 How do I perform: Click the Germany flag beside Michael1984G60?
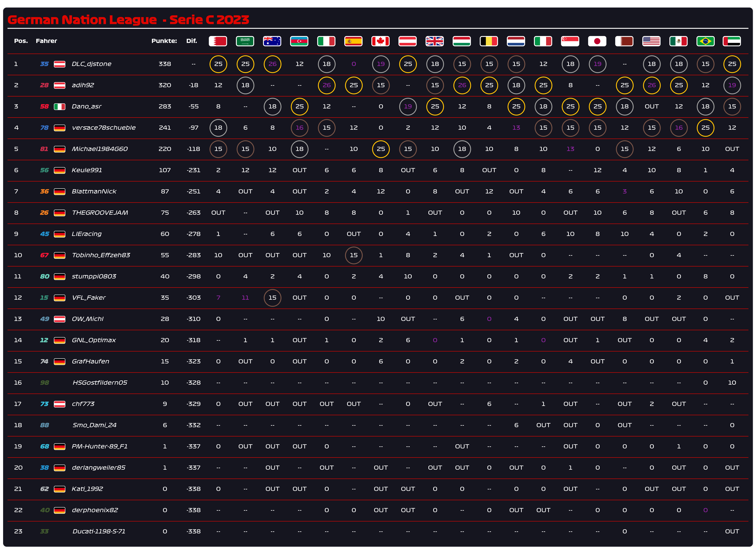pyautogui.click(x=59, y=149)
